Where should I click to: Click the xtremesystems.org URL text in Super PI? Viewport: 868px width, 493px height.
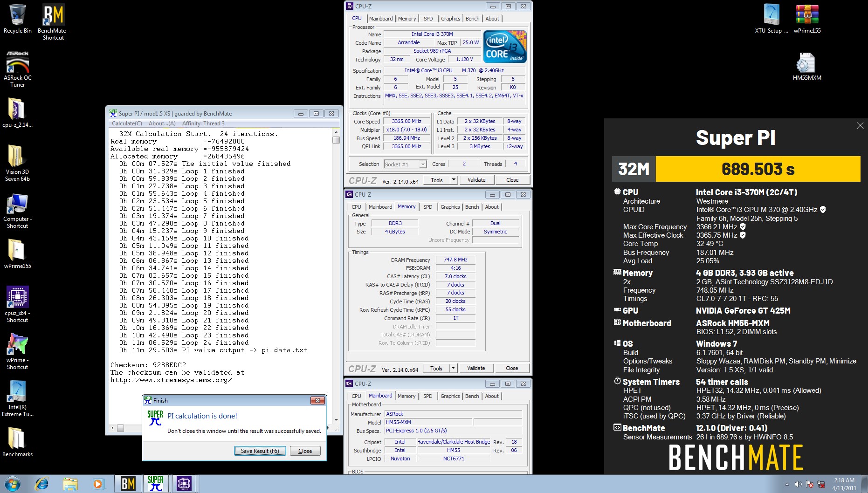[171, 380]
